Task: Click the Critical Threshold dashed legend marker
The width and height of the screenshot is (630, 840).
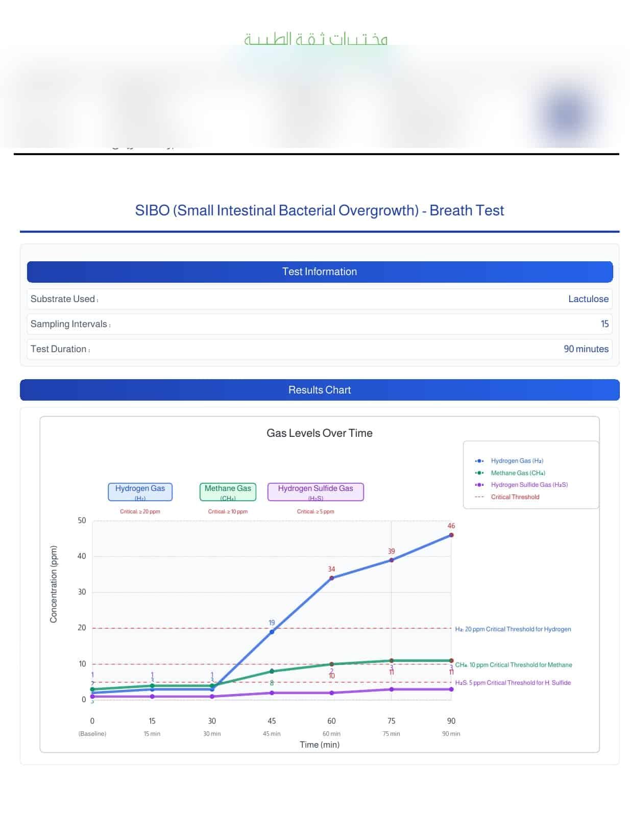Action: click(x=479, y=497)
